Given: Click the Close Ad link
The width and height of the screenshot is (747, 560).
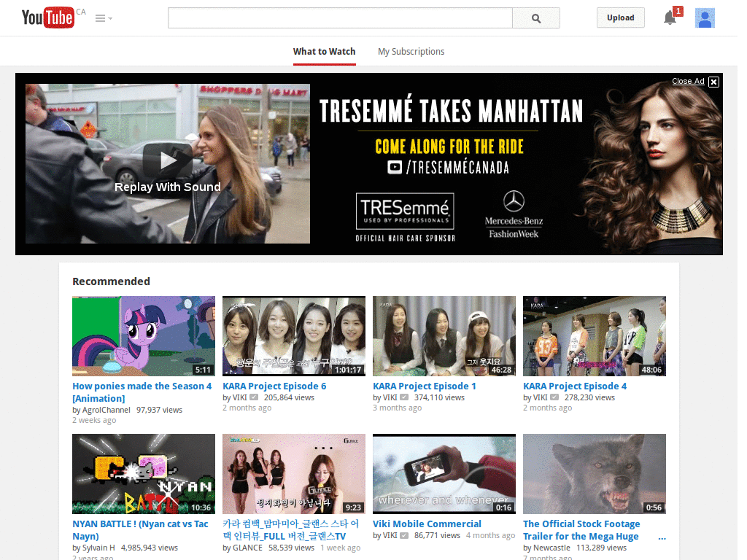Looking at the screenshot, I should click(x=688, y=81).
